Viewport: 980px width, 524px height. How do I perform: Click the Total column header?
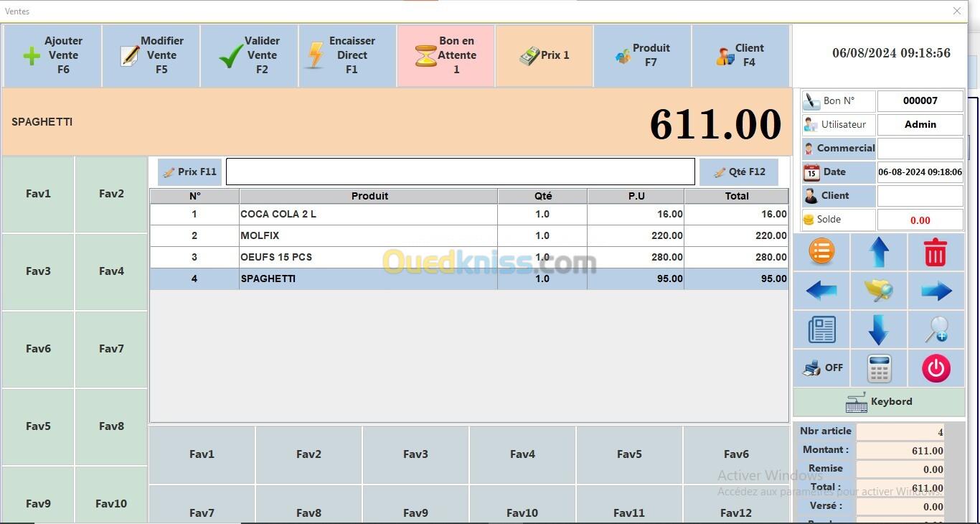(737, 196)
